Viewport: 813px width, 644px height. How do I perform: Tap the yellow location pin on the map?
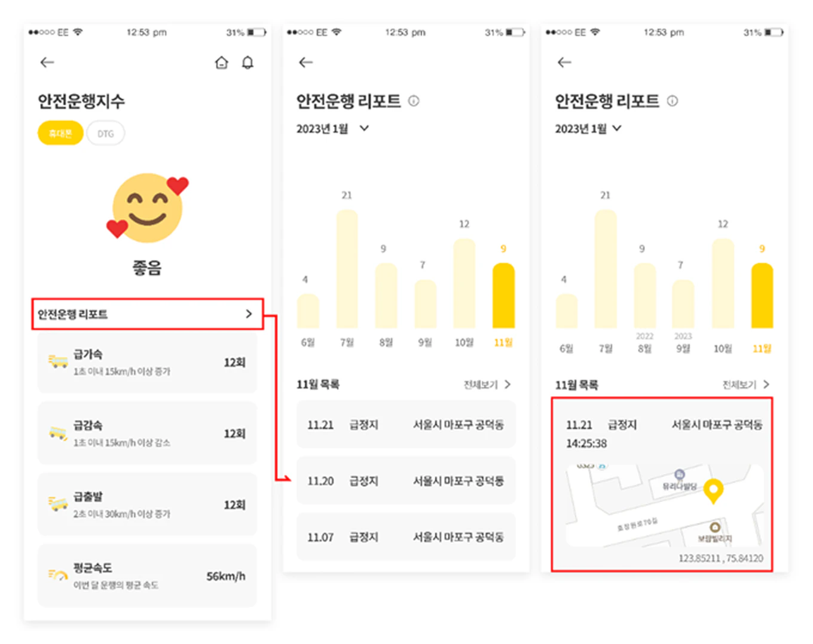click(713, 490)
